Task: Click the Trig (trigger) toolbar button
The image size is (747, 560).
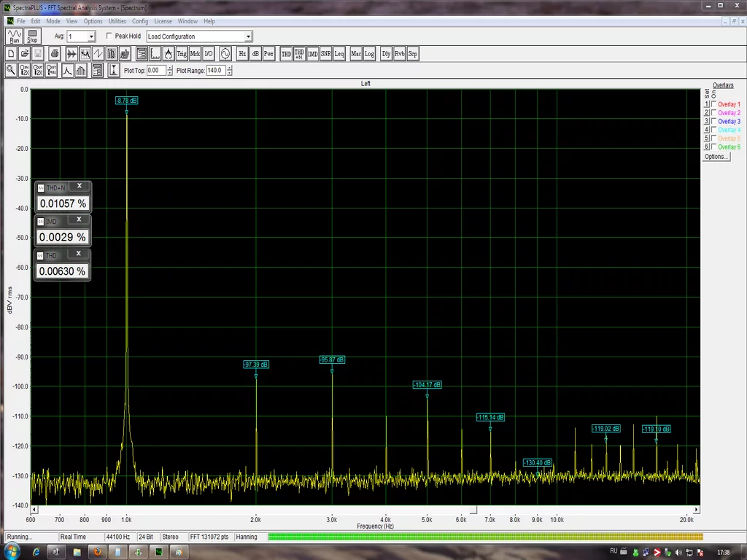Action: point(182,54)
